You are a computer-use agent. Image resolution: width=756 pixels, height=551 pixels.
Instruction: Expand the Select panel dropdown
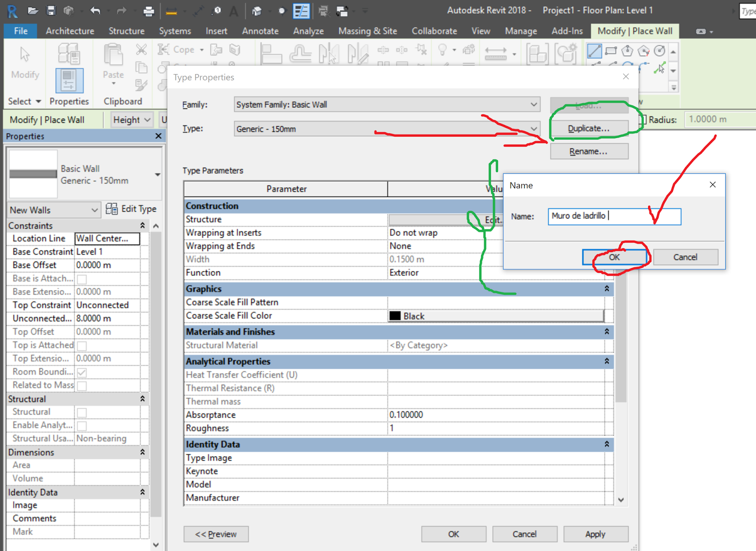[25, 101]
